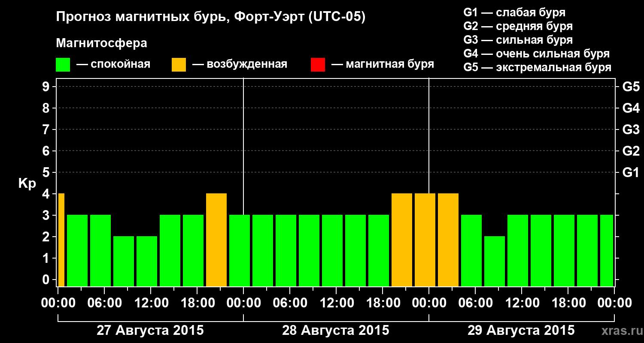The height and width of the screenshot is (343, 644).
Task: Click the legend text '— магнитная буря'
Action: tap(383, 64)
